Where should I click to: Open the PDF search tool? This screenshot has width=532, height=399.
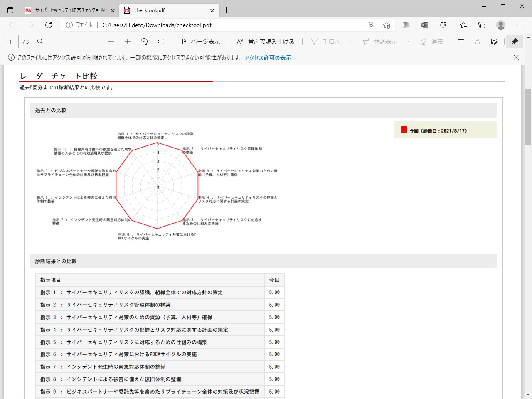tap(40, 42)
